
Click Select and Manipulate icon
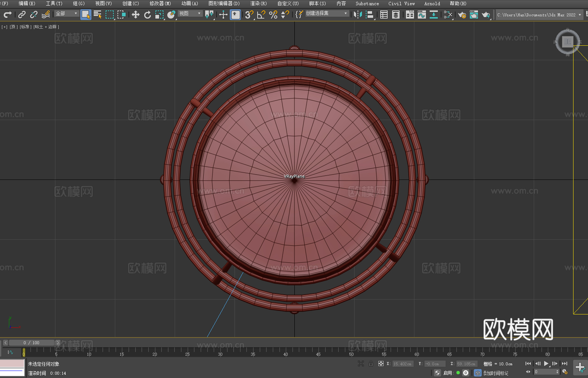pos(223,14)
